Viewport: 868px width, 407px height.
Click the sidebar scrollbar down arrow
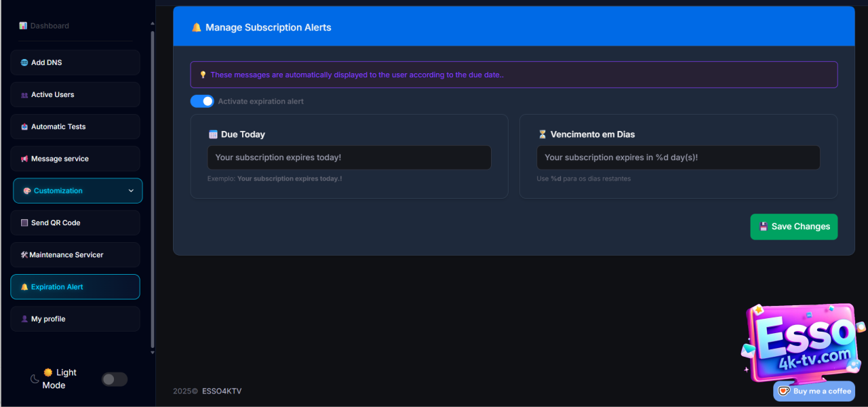(153, 353)
